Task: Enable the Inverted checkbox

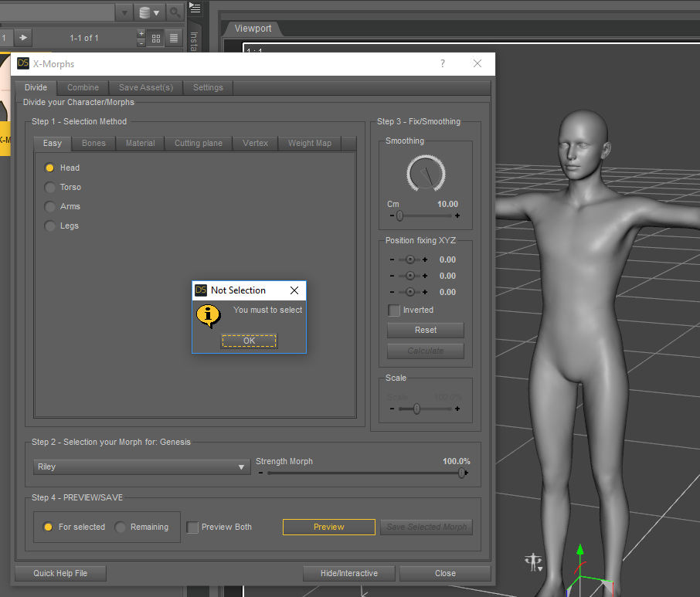Action: 394,310
